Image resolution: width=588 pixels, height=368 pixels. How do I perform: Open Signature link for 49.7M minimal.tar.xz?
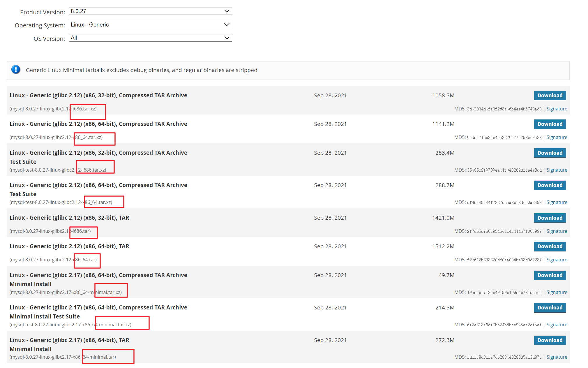[x=557, y=292]
